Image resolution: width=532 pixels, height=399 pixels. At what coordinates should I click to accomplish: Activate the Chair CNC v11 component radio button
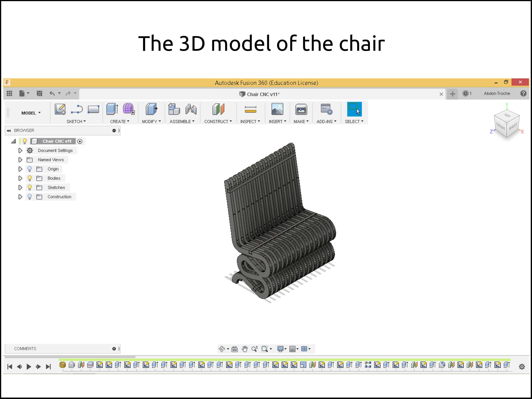(x=80, y=141)
